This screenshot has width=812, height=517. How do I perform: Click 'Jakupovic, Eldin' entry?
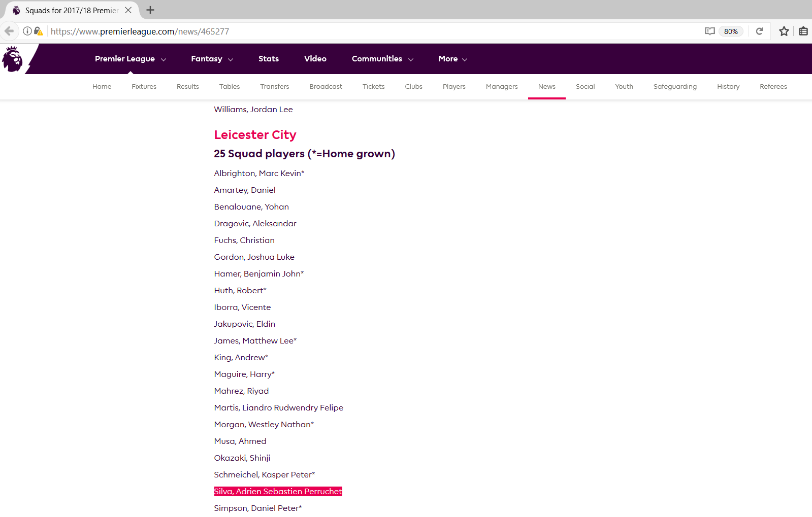244,324
